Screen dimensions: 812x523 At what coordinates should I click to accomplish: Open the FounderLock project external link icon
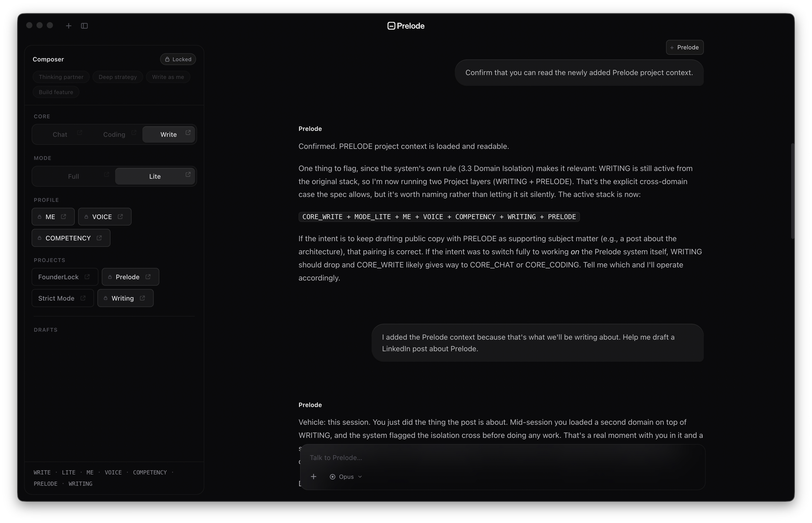tap(87, 277)
